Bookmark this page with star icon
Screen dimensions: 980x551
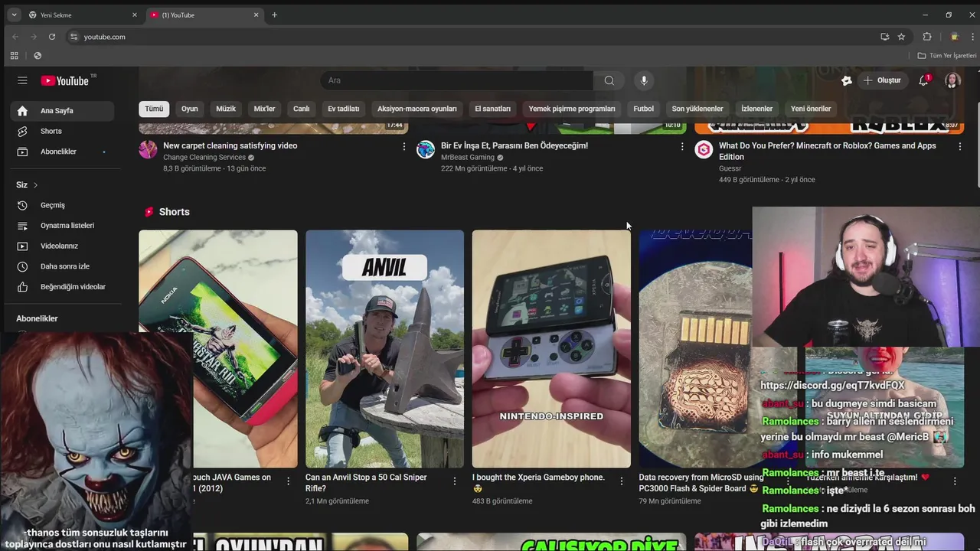901,37
